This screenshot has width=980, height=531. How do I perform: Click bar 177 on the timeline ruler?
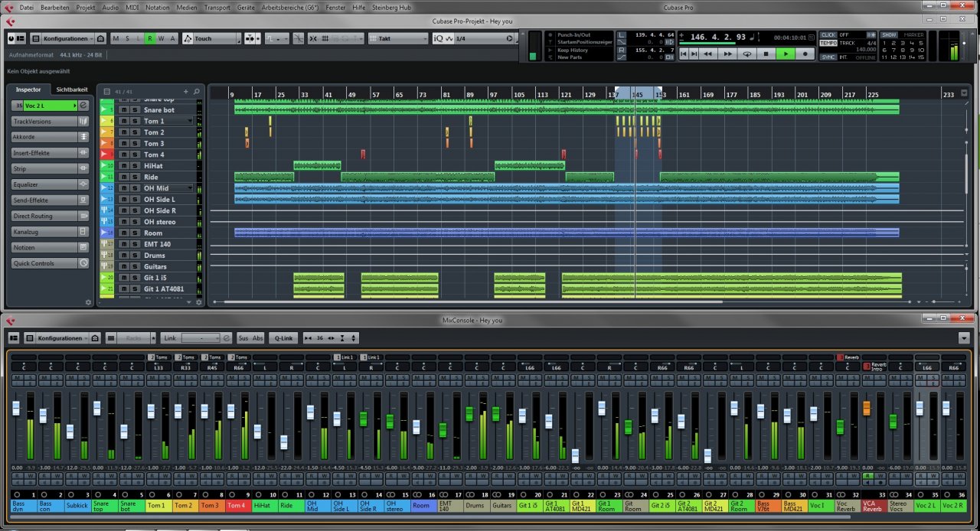(x=733, y=94)
